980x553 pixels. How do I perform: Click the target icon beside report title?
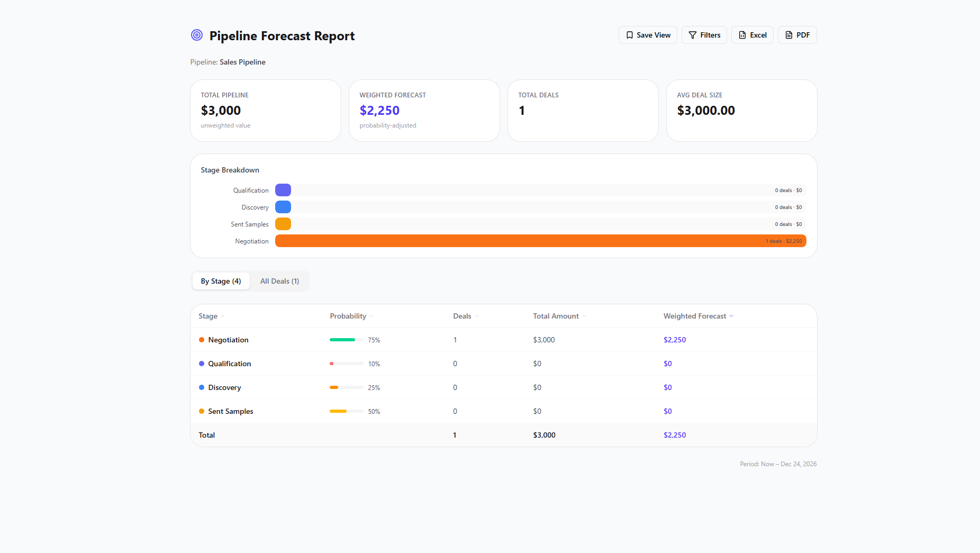(197, 35)
